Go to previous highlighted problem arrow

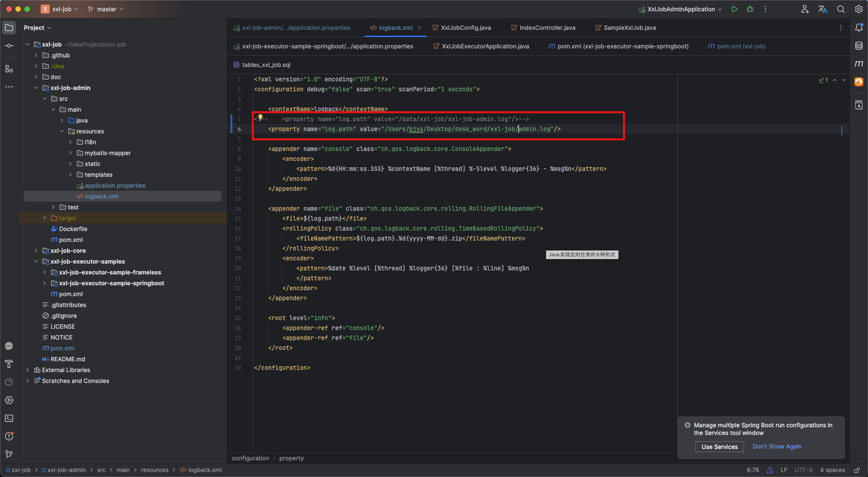pyautogui.click(x=835, y=80)
